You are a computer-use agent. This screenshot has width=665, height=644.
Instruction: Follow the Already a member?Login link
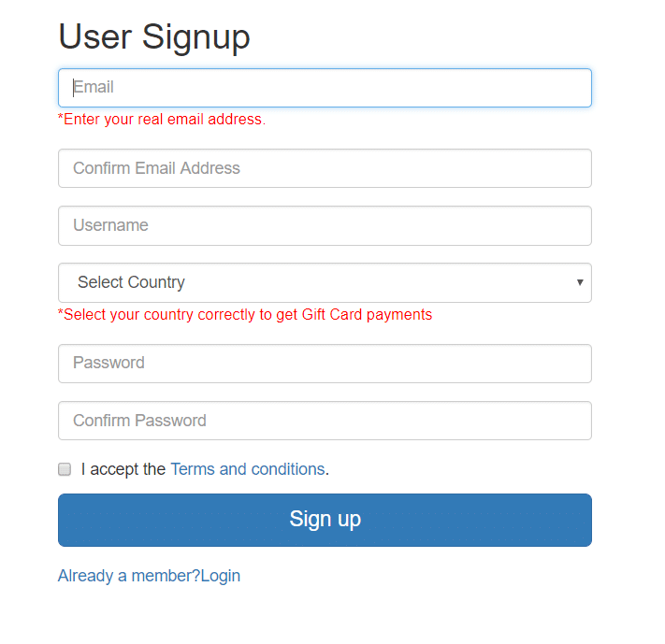[149, 576]
